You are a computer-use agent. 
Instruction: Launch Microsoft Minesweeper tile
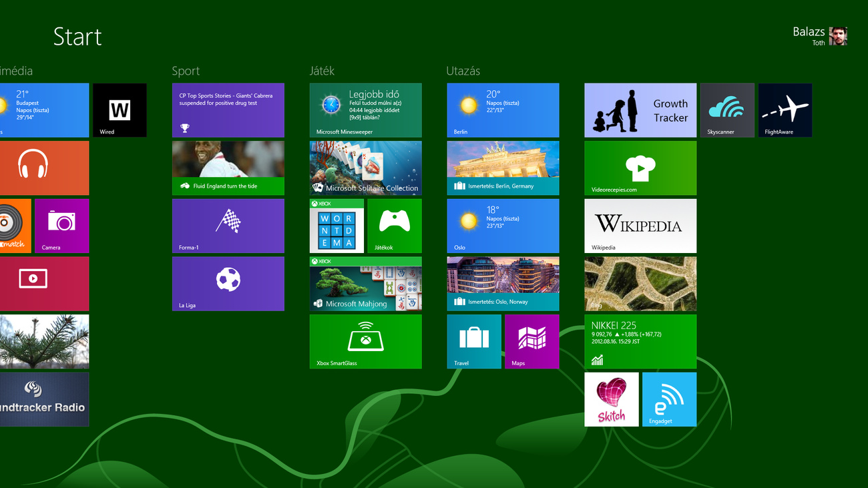coord(365,110)
